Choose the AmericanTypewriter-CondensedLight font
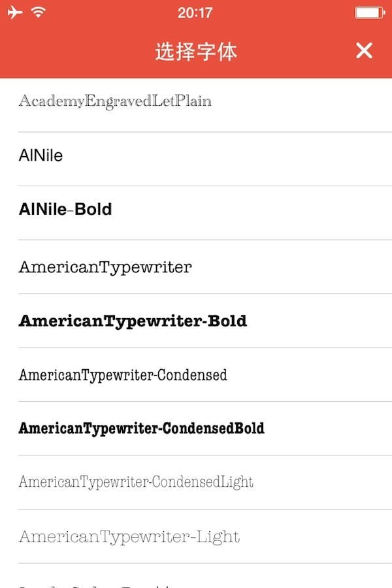 click(x=136, y=482)
